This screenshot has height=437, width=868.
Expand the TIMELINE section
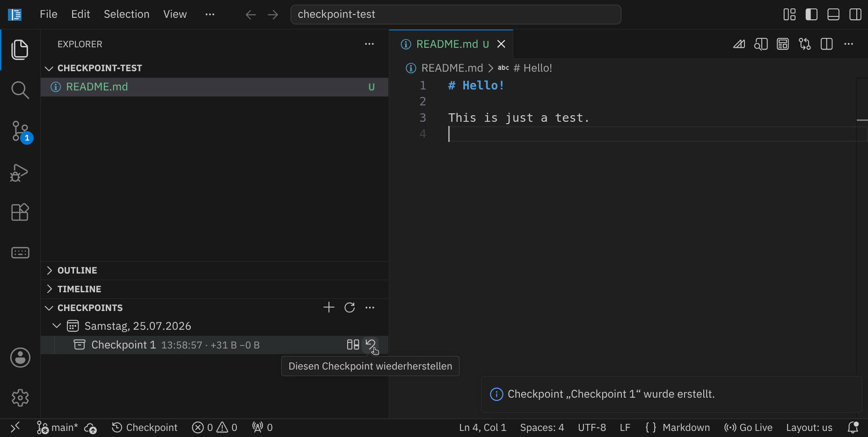click(x=214, y=289)
